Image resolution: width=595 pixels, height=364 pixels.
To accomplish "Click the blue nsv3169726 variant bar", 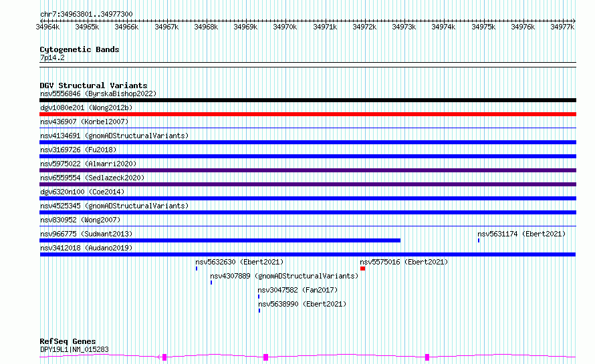I will (308, 156).
